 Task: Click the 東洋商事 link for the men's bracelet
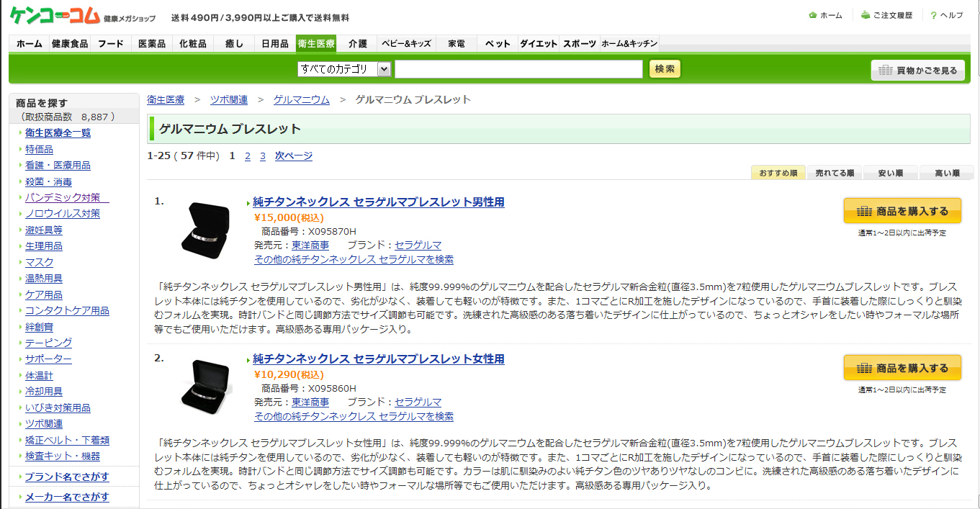click(310, 246)
